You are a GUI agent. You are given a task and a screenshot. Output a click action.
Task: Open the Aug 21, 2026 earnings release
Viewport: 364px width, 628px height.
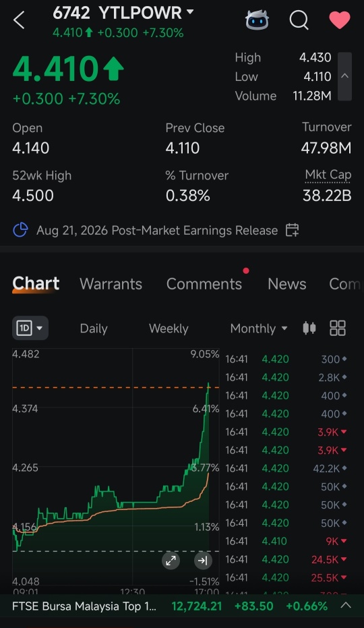tap(157, 230)
